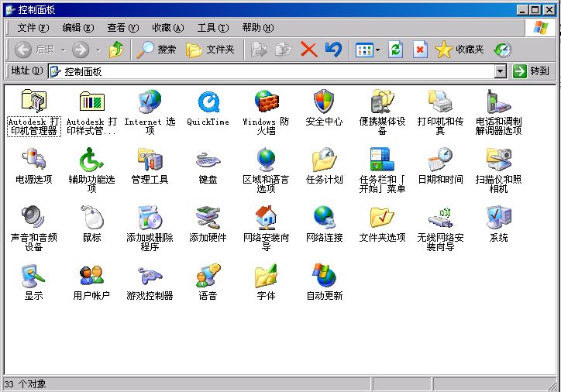Open the views dropdown button
561x392 pixels.
(368, 50)
